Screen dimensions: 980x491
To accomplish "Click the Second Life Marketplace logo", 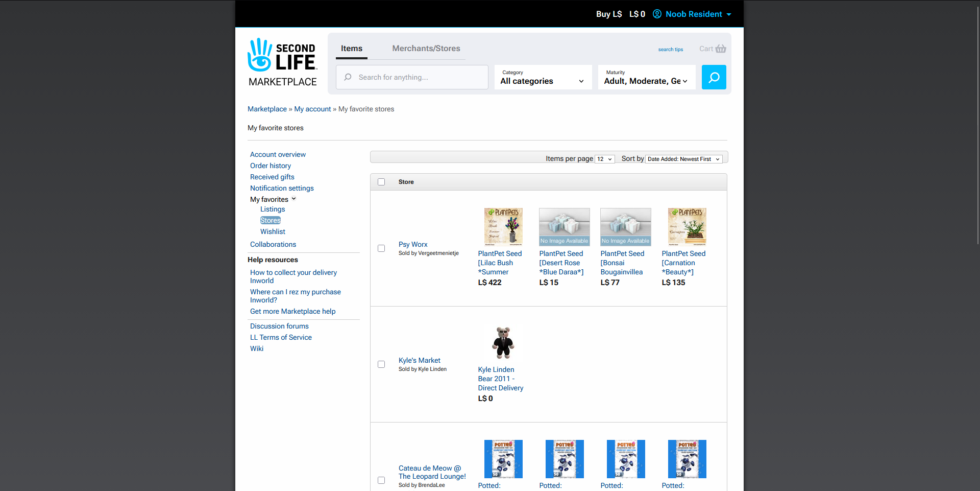I will pyautogui.click(x=282, y=62).
